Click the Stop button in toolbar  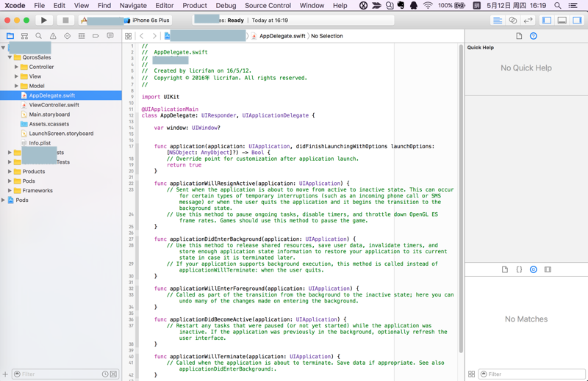tap(65, 21)
